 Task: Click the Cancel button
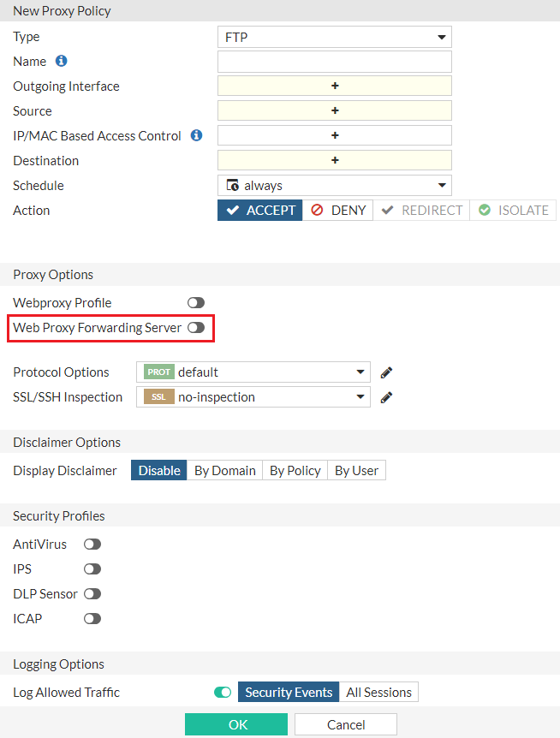tap(346, 725)
